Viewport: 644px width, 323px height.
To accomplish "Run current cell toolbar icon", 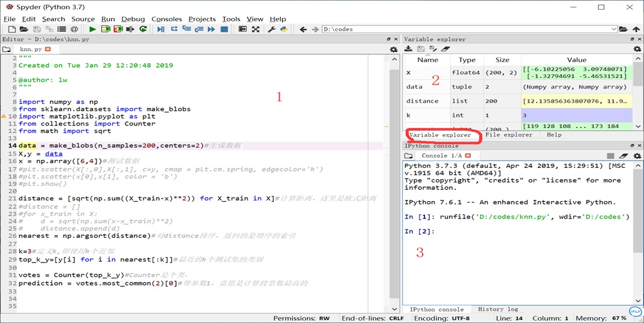I will pos(106,29).
